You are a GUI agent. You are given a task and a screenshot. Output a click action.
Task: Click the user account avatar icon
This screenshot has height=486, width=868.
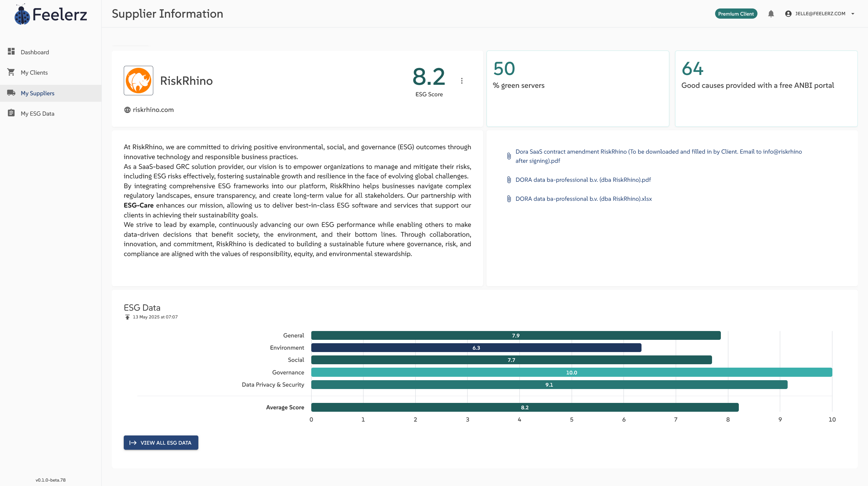click(x=788, y=14)
